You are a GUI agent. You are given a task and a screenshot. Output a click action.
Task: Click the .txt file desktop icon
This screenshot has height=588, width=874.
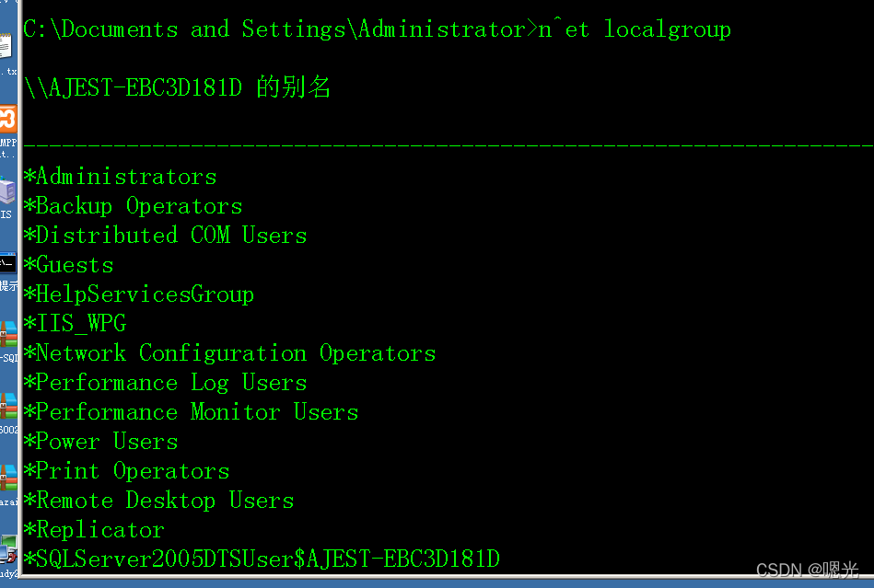(x=6, y=46)
